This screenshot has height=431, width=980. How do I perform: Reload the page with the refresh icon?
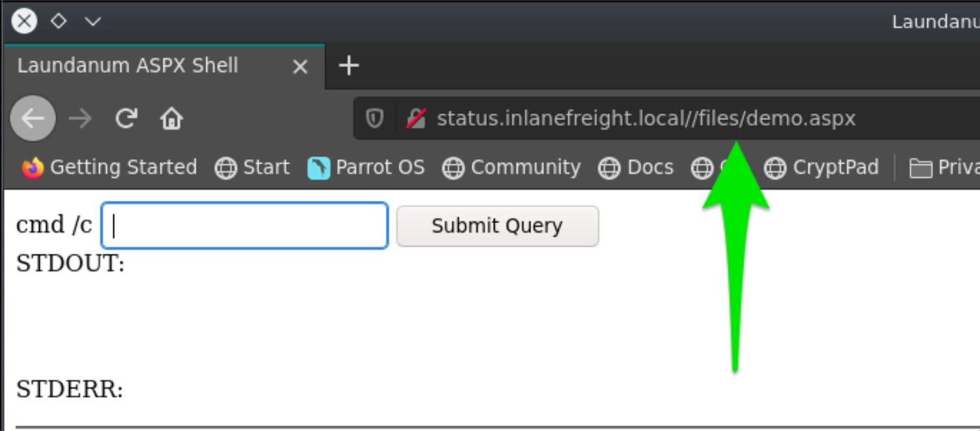click(x=126, y=119)
